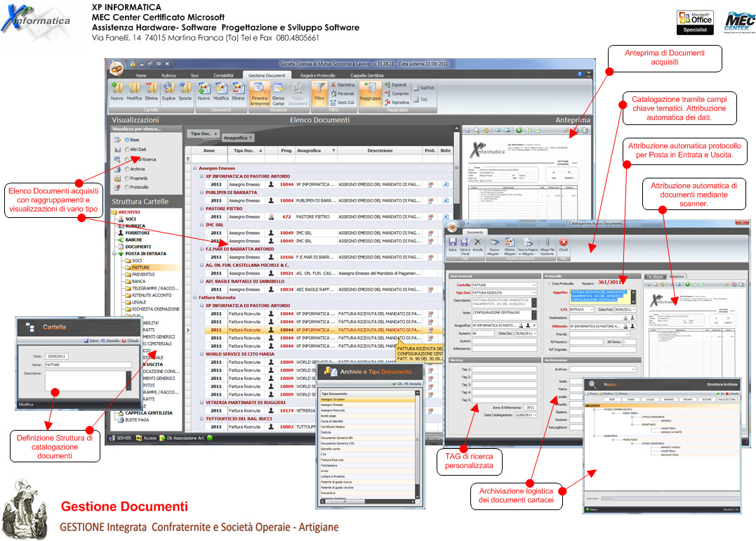Collapse the Assegno Emesso group
Viewport: 756px width, 541px height.
pyautogui.click(x=194, y=169)
